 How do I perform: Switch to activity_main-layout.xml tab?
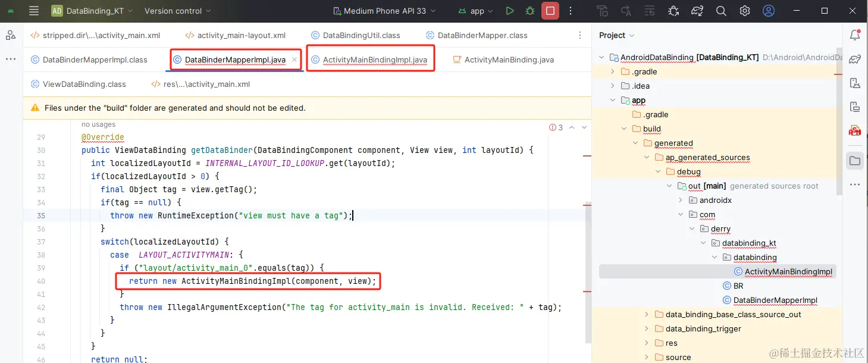[x=236, y=35]
